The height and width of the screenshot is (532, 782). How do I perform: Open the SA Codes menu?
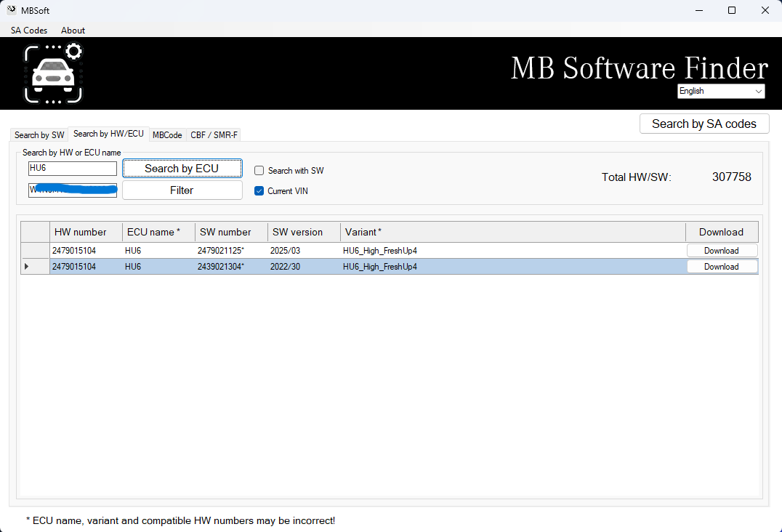tap(29, 31)
